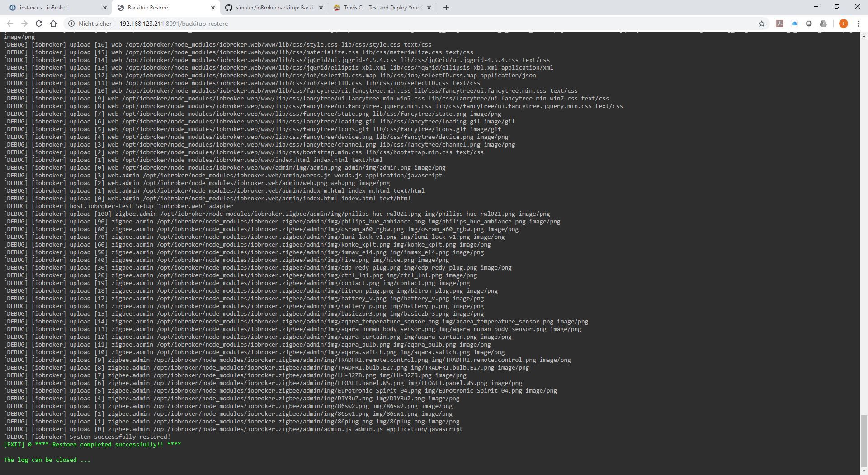Click the upload [19] contact.png line
This screenshot has width=868, height=475.
tap(237, 283)
